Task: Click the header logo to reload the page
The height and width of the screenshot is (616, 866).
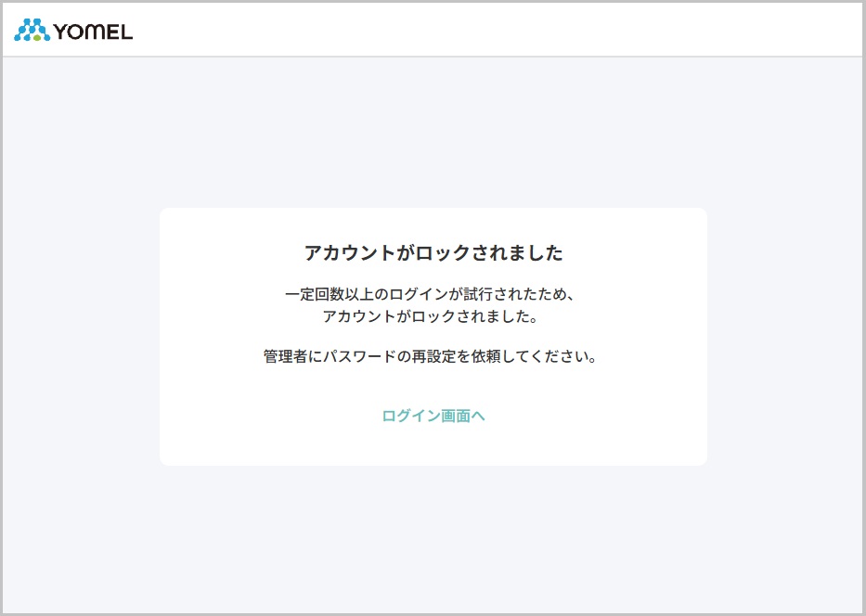Action: [x=72, y=30]
